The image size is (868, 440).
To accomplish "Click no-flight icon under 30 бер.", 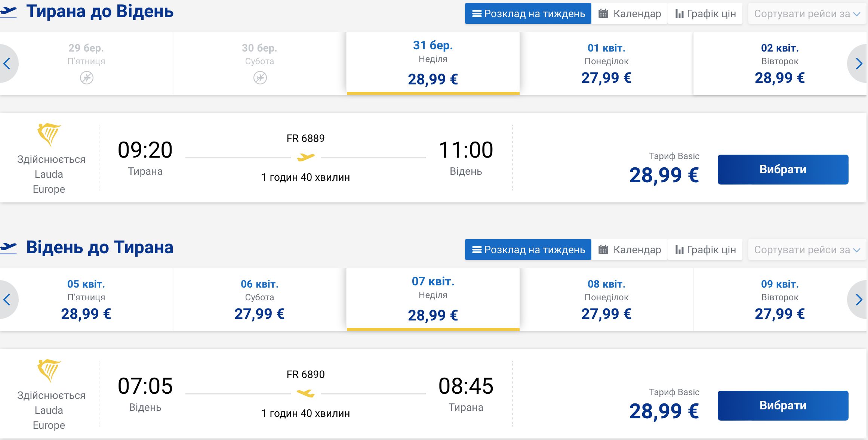I will [x=260, y=78].
